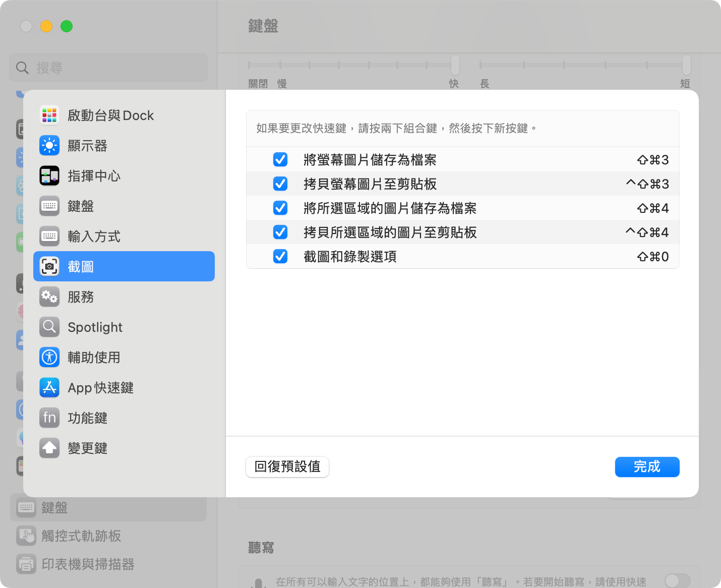Uncheck 將螢幕圖片儲存為檔案 checkbox
This screenshot has width=721, height=588.
tap(280, 160)
